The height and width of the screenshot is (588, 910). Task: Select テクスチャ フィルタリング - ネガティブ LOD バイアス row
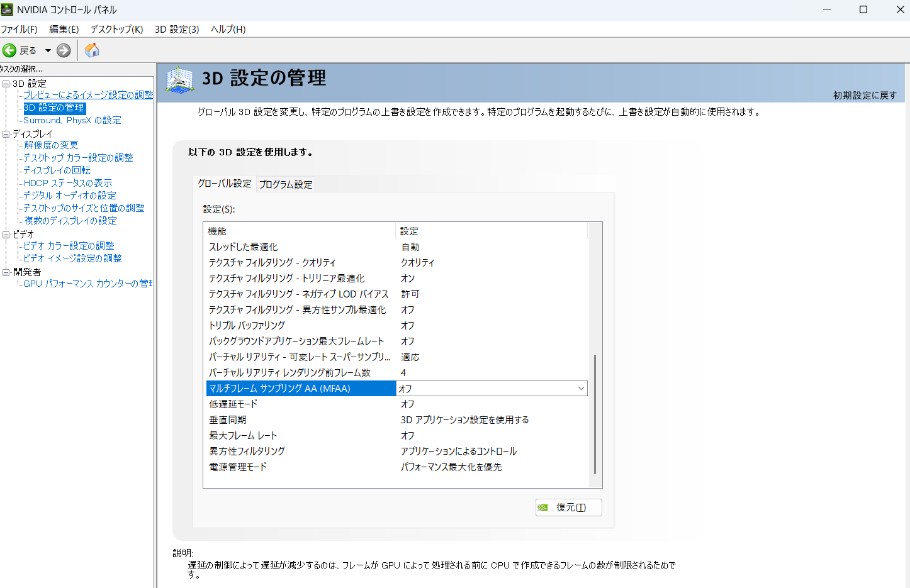pyautogui.click(x=396, y=294)
